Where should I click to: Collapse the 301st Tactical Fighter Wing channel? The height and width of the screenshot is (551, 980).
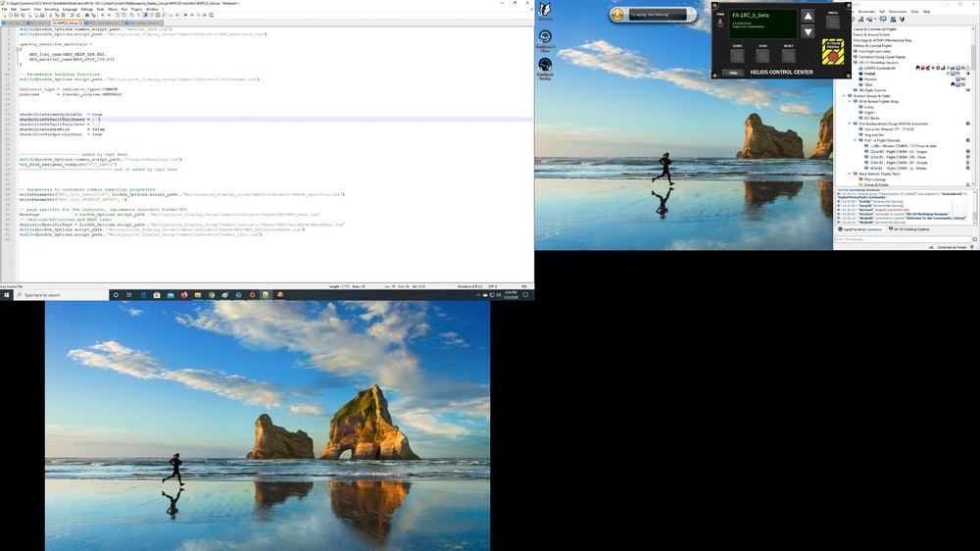click(x=850, y=101)
